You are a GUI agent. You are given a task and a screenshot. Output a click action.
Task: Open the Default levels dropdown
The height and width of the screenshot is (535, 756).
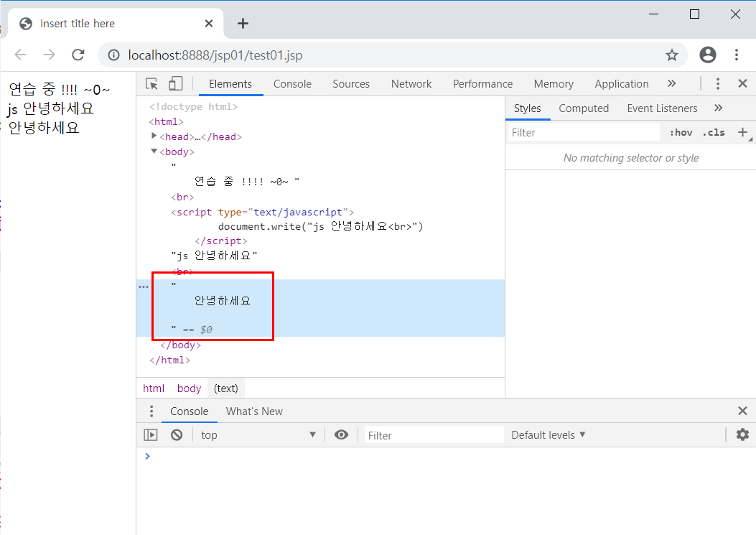tap(549, 435)
